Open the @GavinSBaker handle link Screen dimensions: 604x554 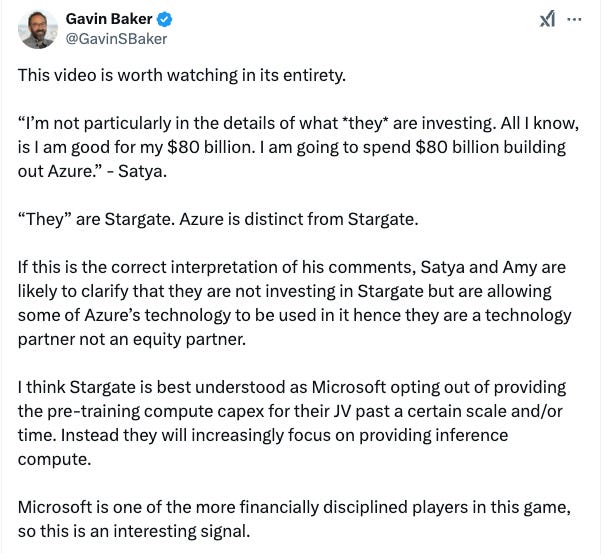point(116,39)
